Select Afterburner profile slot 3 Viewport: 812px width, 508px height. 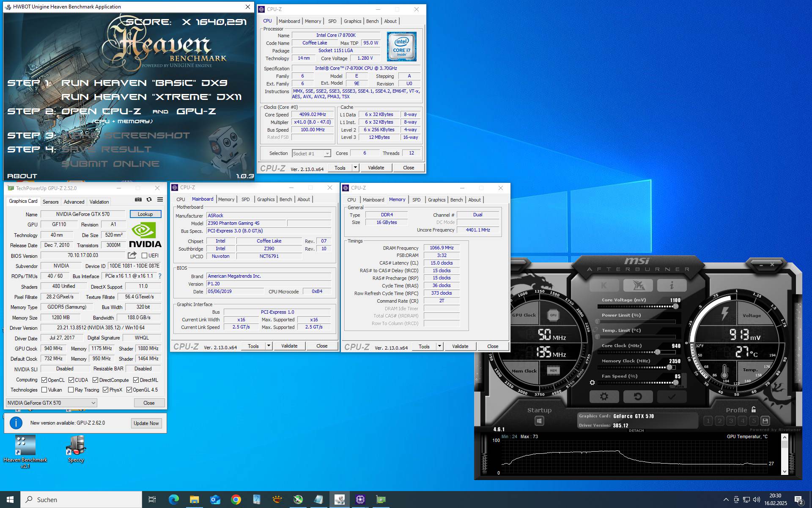[x=731, y=421]
